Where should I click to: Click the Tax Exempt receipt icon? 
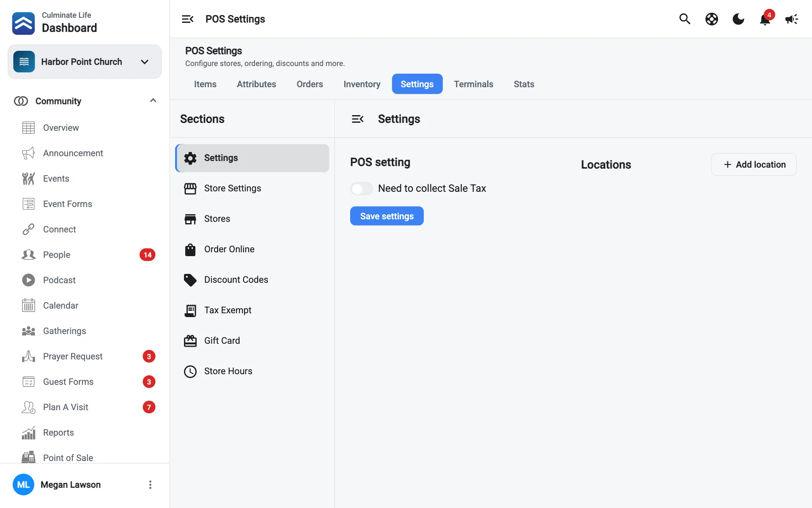tap(190, 310)
